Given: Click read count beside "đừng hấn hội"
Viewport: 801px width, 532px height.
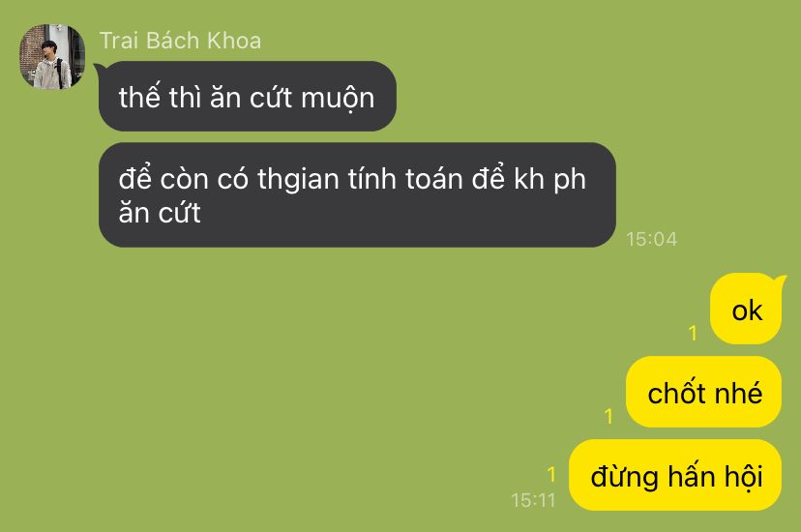Looking at the screenshot, I should pos(551,474).
